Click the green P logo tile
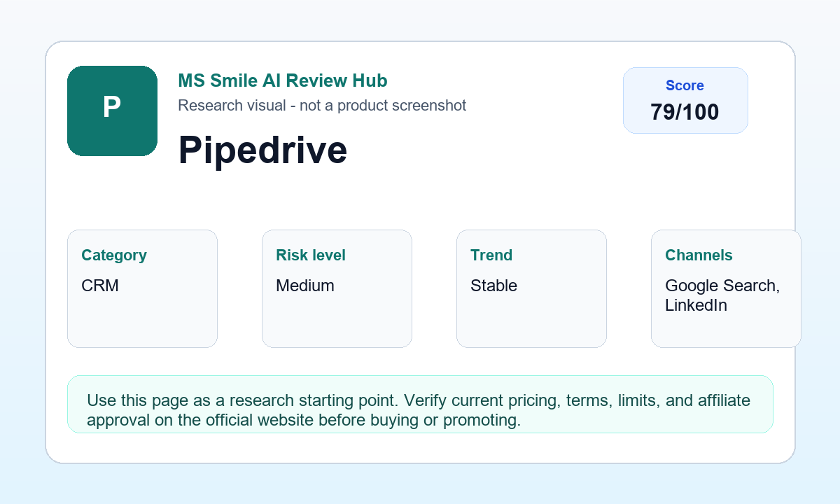This screenshot has height=504, width=840. point(112,111)
